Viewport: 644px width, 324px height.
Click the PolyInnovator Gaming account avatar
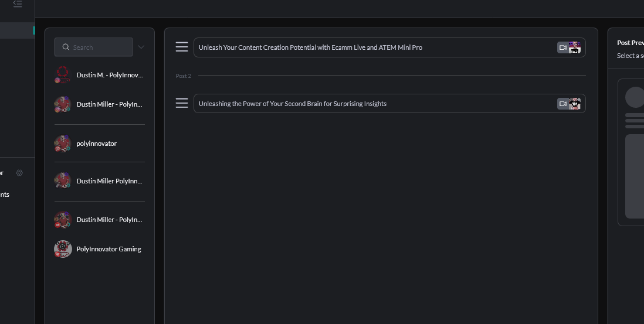[63, 249]
